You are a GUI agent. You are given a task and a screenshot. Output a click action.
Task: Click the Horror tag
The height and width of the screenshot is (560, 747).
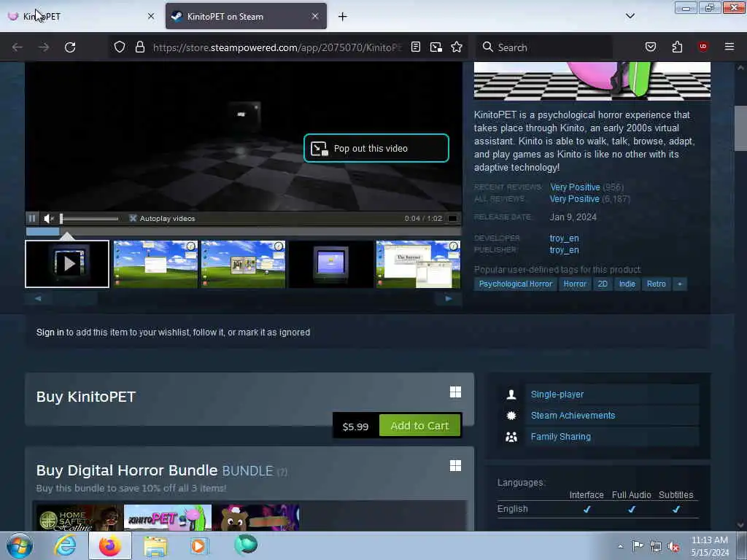pos(575,284)
